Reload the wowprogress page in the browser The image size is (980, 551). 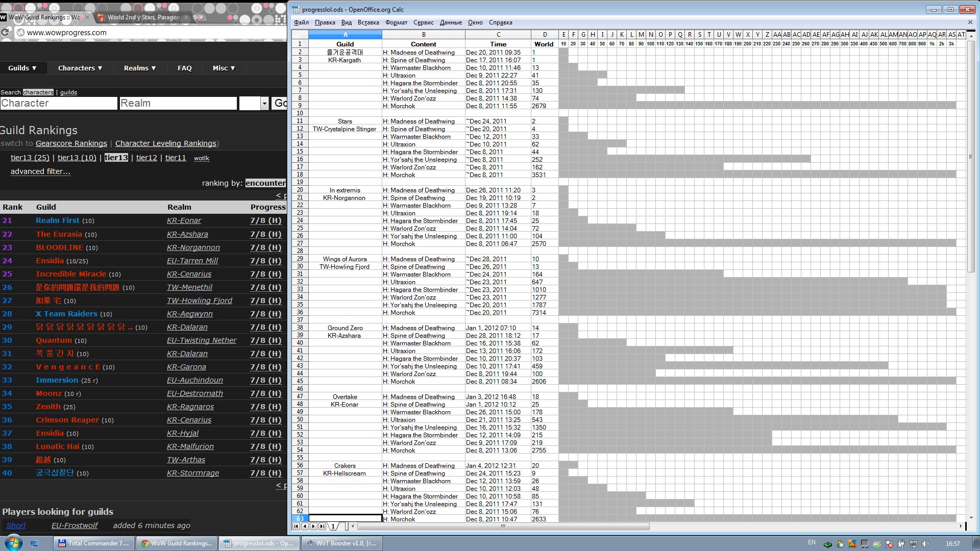[x=5, y=33]
